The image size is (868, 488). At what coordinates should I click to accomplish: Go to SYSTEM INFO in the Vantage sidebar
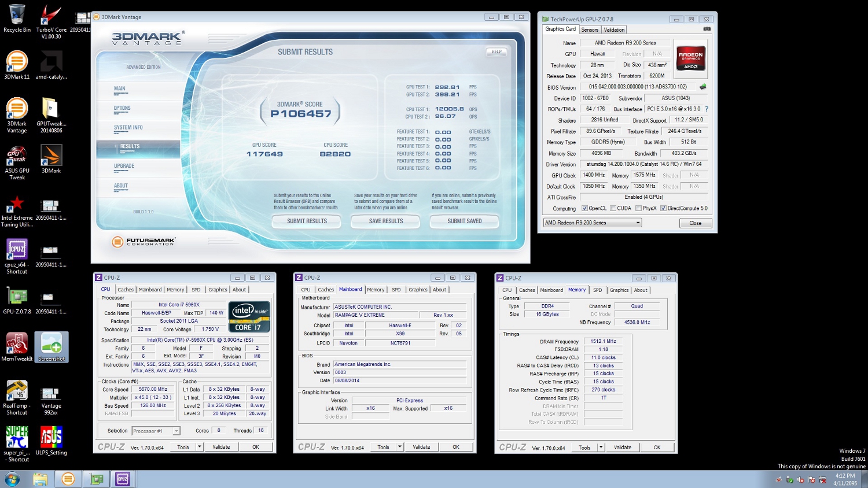[x=128, y=128]
